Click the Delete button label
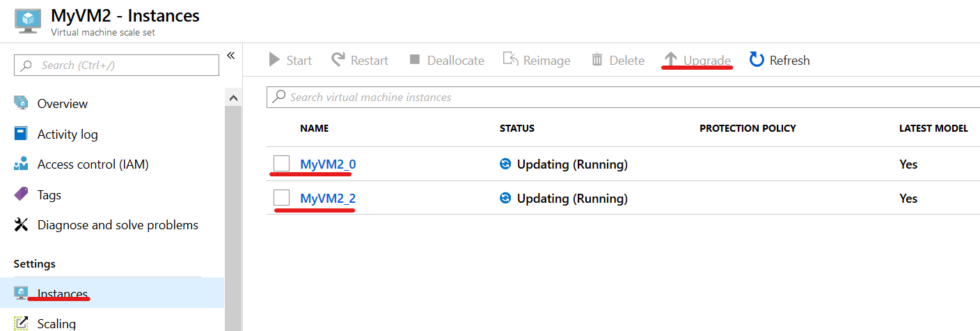The width and height of the screenshot is (980, 331). click(x=627, y=61)
